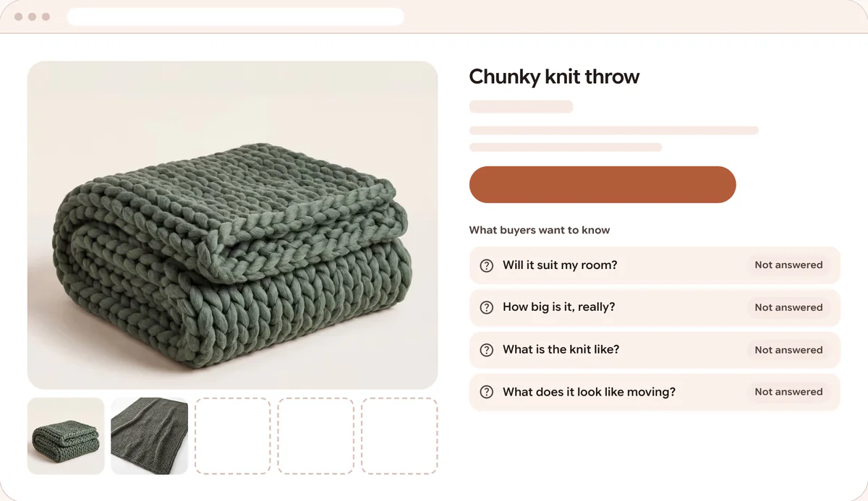Click the "Chunky knit throw" product title

(554, 77)
